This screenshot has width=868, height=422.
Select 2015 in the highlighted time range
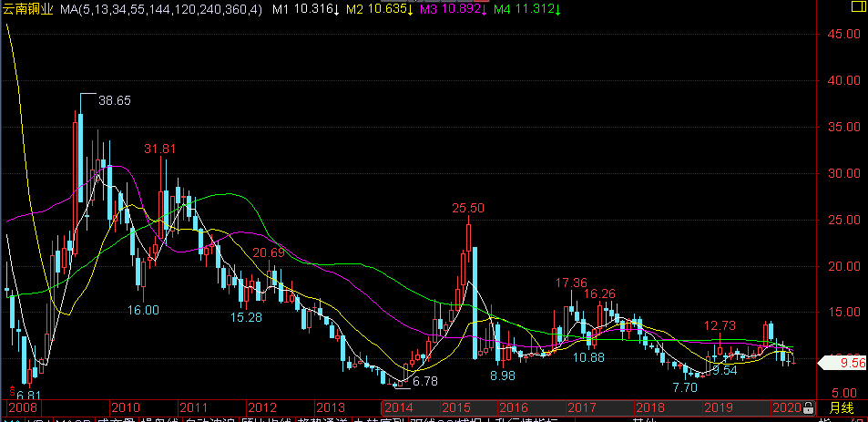456,408
